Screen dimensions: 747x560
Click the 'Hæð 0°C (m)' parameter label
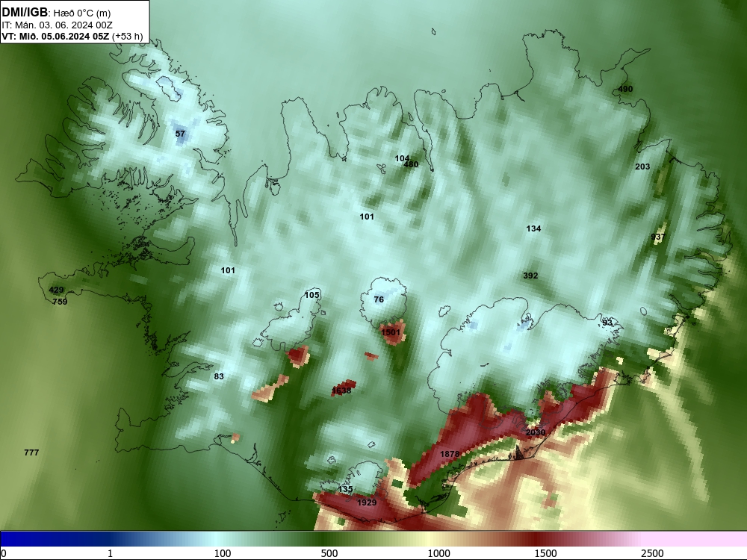[x=82, y=13]
